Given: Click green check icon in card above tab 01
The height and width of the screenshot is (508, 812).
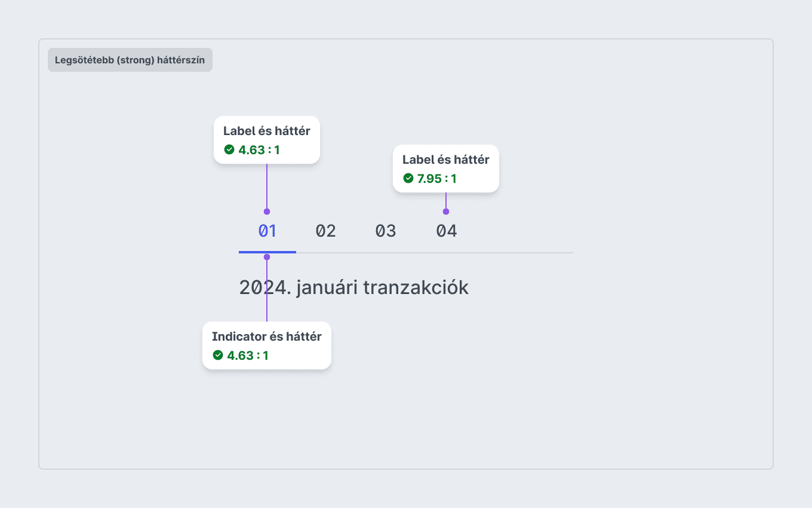Looking at the screenshot, I should (229, 149).
